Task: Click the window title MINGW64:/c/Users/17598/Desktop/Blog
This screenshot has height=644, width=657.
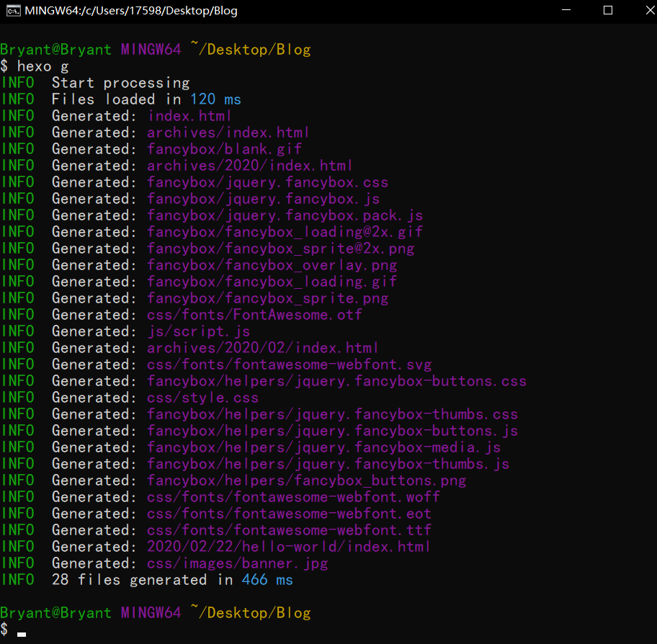Action: pyautogui.click(x=130, y=11)
